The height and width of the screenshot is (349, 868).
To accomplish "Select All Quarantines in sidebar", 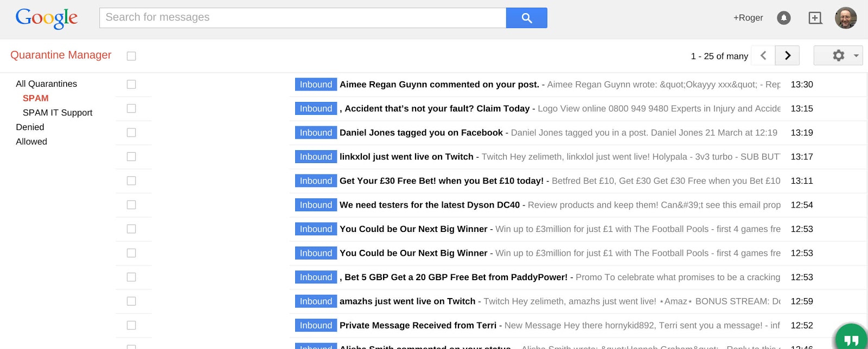I will 47,83.
